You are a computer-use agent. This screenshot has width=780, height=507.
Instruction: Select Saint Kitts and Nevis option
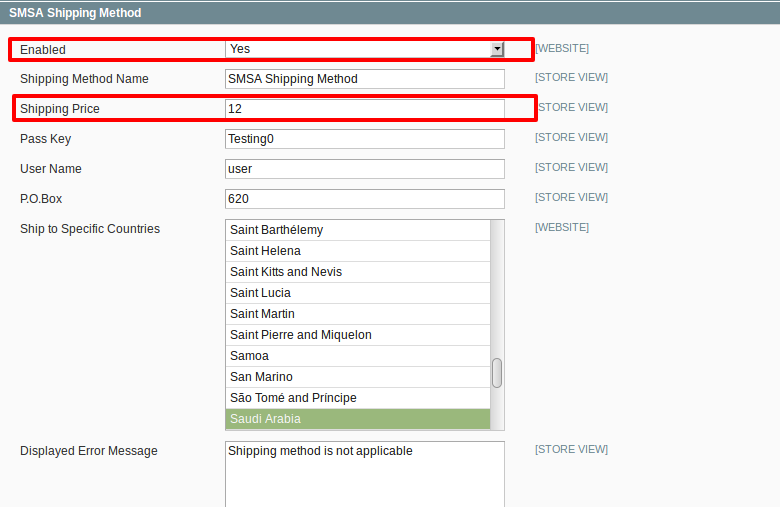coord(358,272)
